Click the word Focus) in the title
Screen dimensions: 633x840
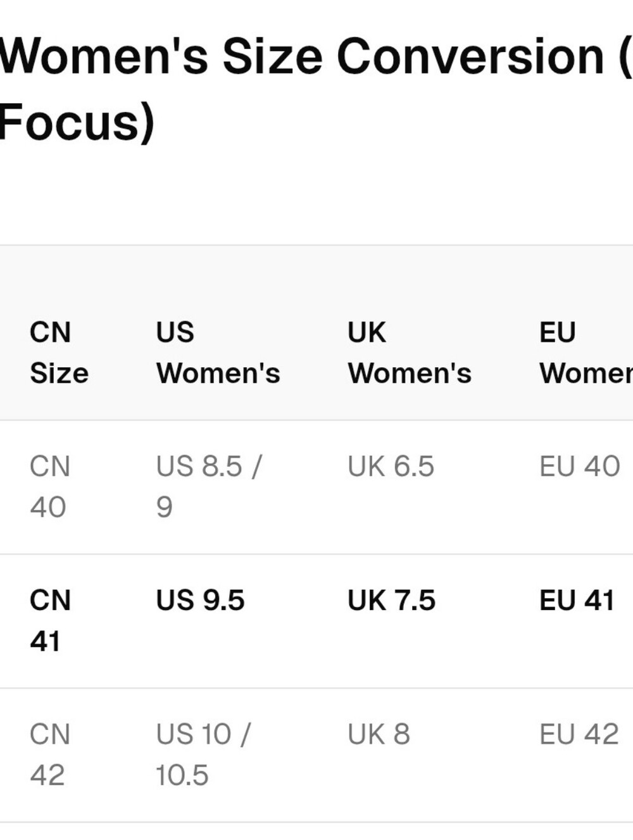pyautogui.click(x=77, y=123)
